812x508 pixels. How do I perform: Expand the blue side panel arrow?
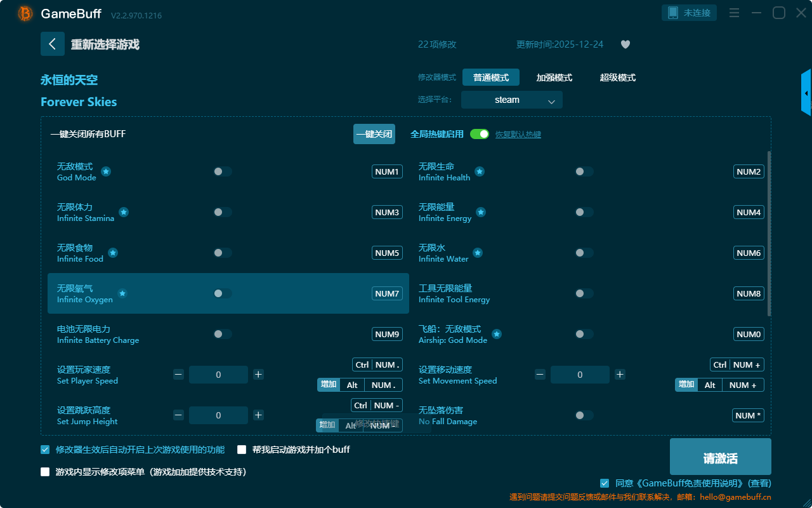coord(806,93)
